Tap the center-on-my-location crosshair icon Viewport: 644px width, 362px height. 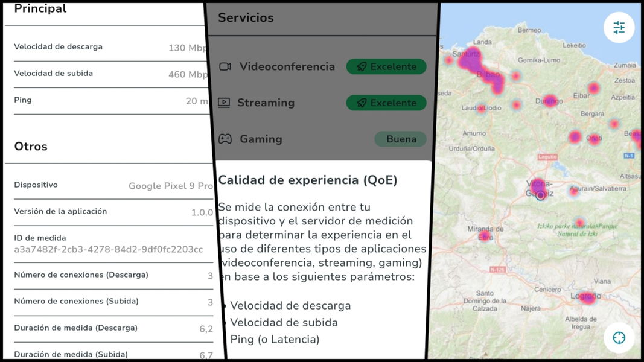[619, 337]
